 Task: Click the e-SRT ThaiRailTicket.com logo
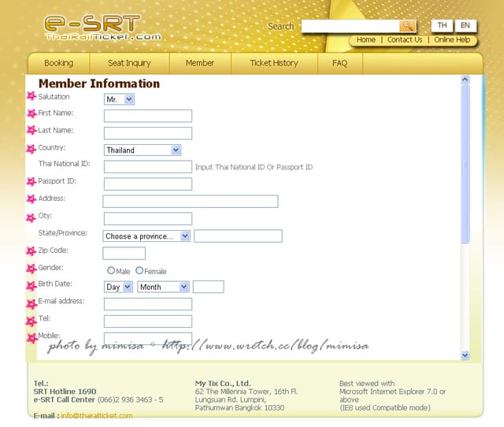click(102, 28)
